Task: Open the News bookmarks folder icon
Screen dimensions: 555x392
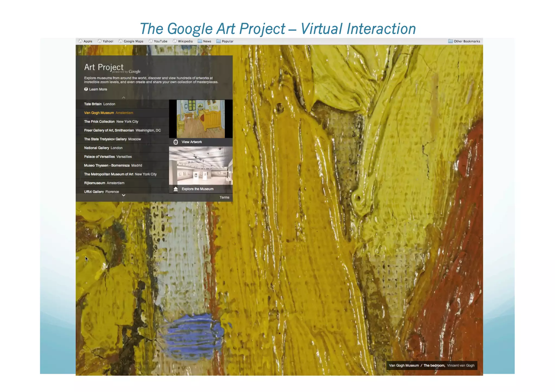Action: click(x=200, y=41)
